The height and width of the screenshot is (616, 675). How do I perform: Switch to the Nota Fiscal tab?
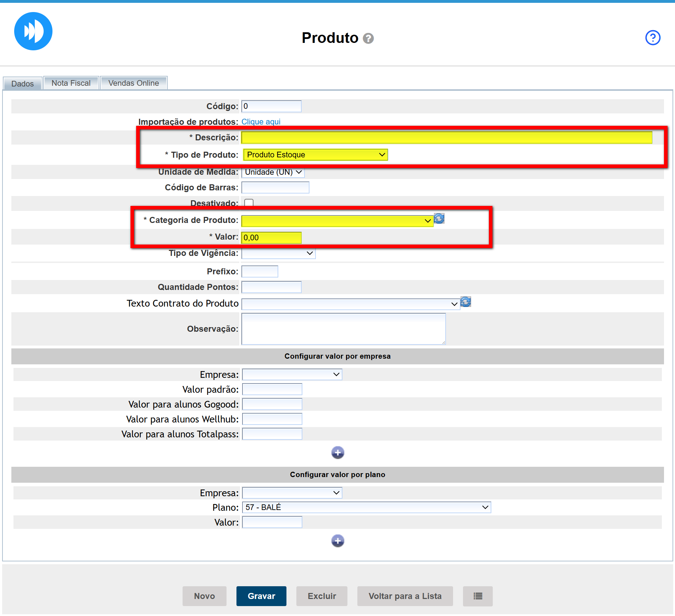[71, 83]
